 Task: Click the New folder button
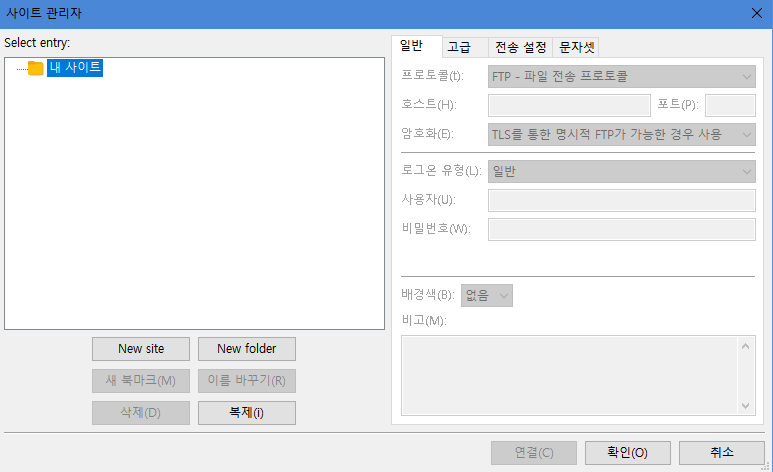(x=246, y=349)
